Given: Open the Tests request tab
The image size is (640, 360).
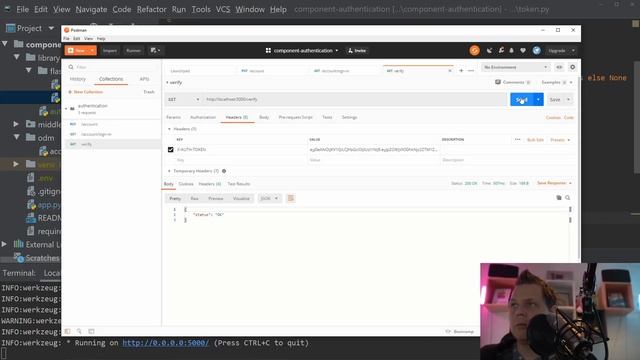Looking at the screenshot, I should pos(327,118).
